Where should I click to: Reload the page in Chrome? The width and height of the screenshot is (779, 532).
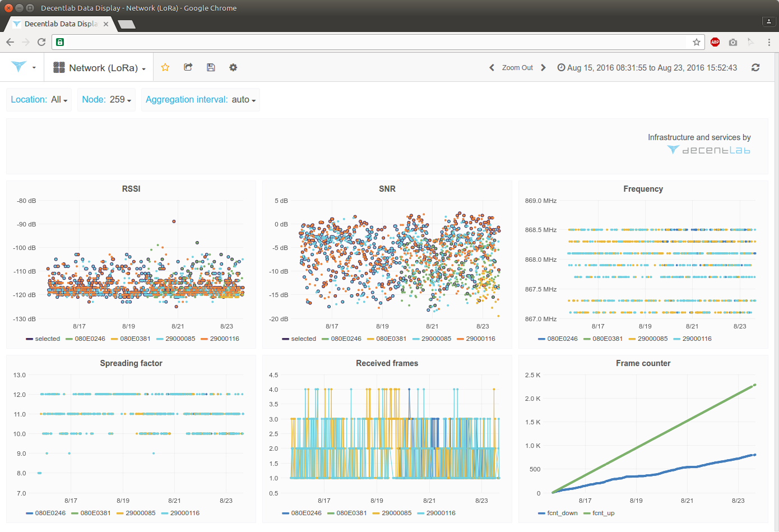pos(41,42)
